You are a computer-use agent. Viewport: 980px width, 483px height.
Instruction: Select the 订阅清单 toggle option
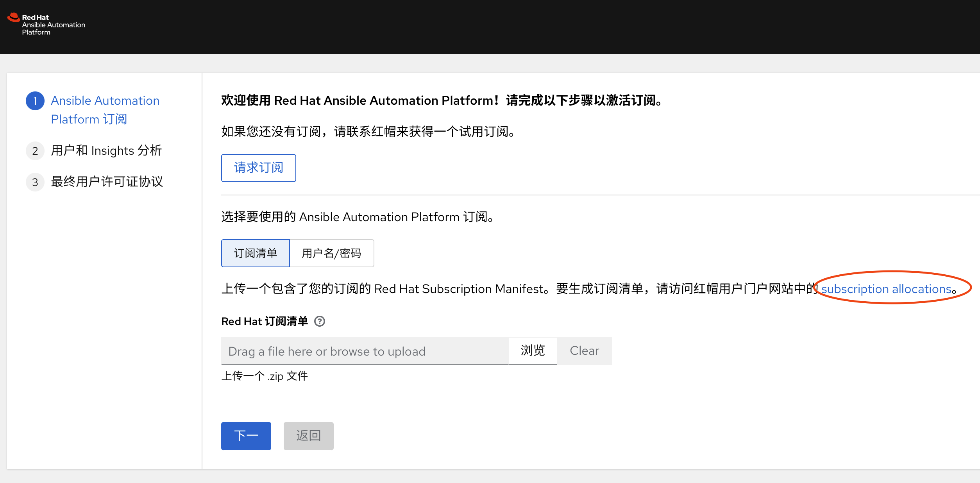pos(256,253)
